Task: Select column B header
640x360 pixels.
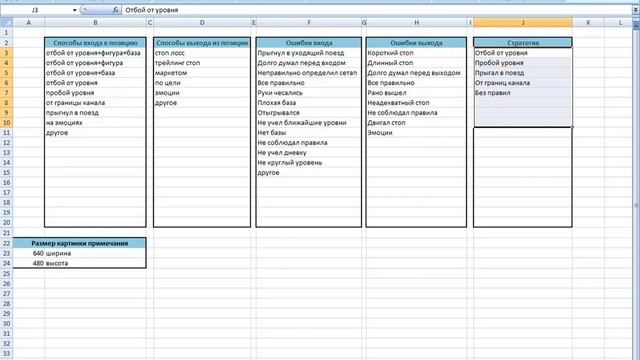Action: click(95, 22)
